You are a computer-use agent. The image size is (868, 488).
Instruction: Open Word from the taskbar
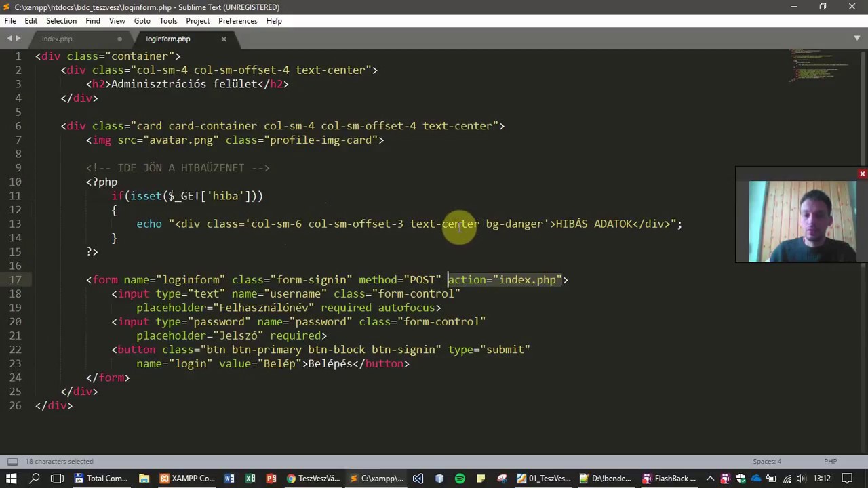click(x=229, y=479)
